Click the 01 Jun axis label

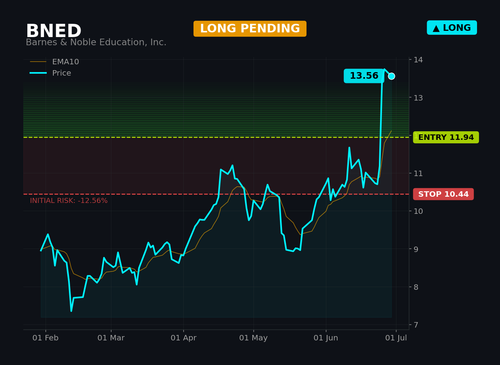click(x=326, y=338)
